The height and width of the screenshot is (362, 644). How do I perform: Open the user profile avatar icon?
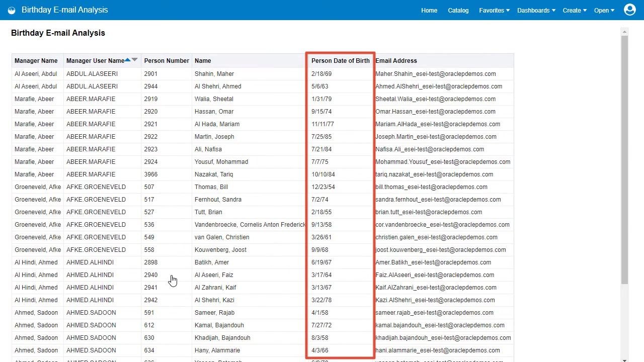click(630, 10)
